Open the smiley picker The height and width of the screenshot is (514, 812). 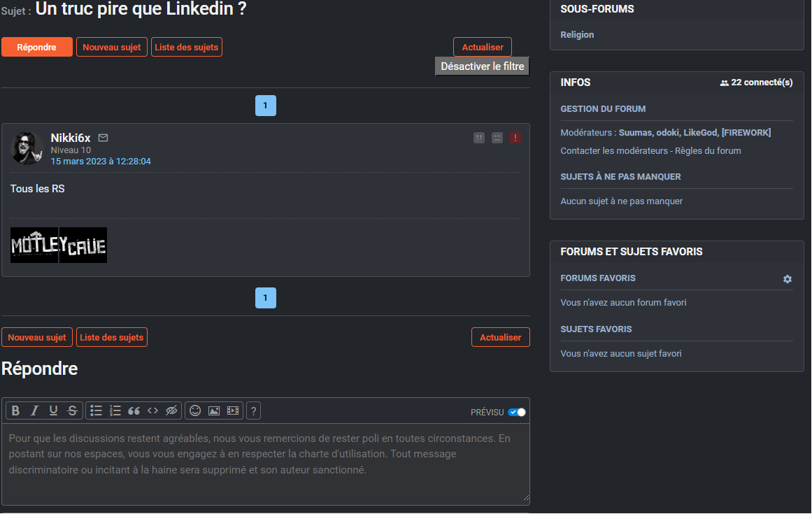click(194, 411)
